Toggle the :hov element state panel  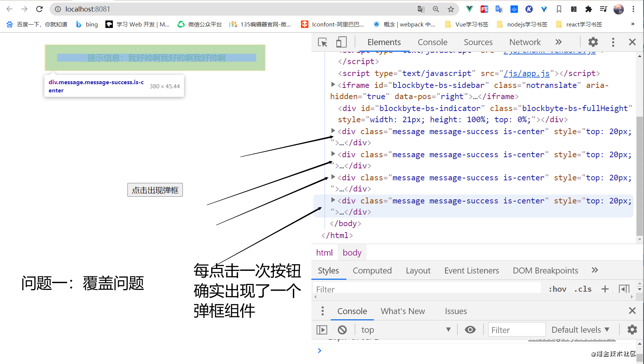click(x=557, y=289)
